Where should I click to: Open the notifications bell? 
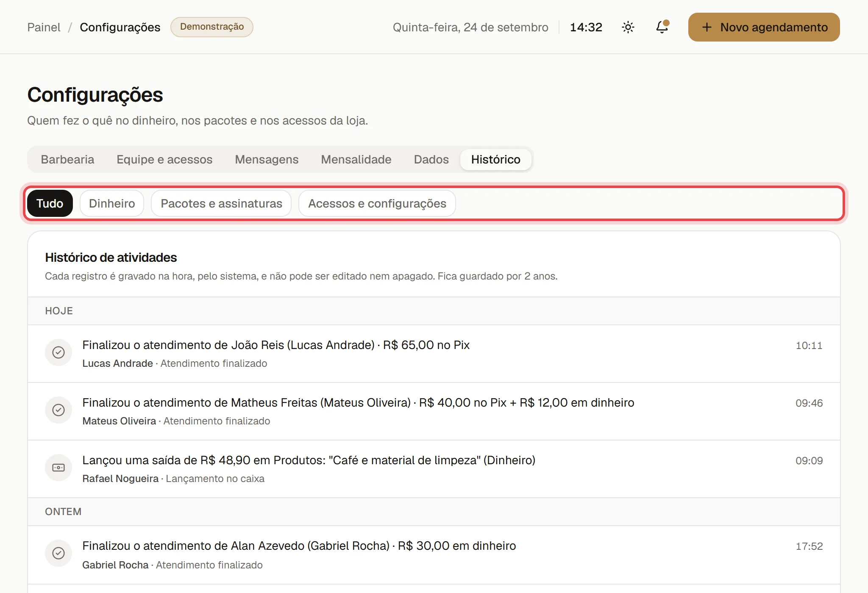[x=662, y=27]
